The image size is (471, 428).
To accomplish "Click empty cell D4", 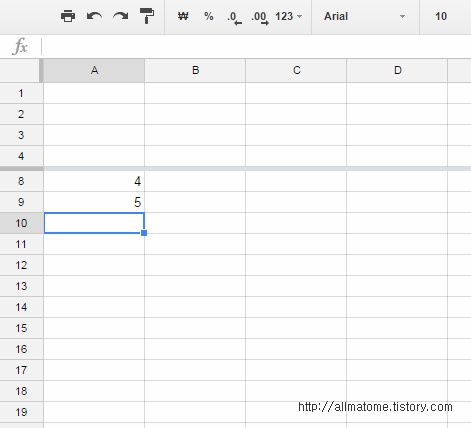I will click(x=397, y=156).
